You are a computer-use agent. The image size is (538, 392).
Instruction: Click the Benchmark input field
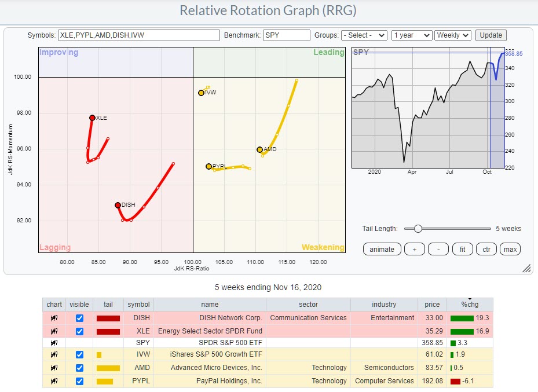286,35
